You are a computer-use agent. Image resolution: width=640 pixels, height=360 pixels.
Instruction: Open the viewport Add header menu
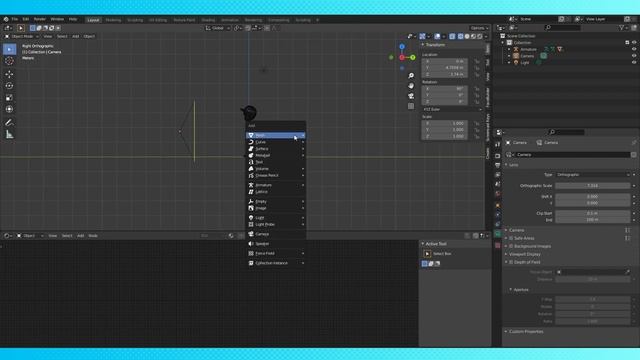pos(76,36)
